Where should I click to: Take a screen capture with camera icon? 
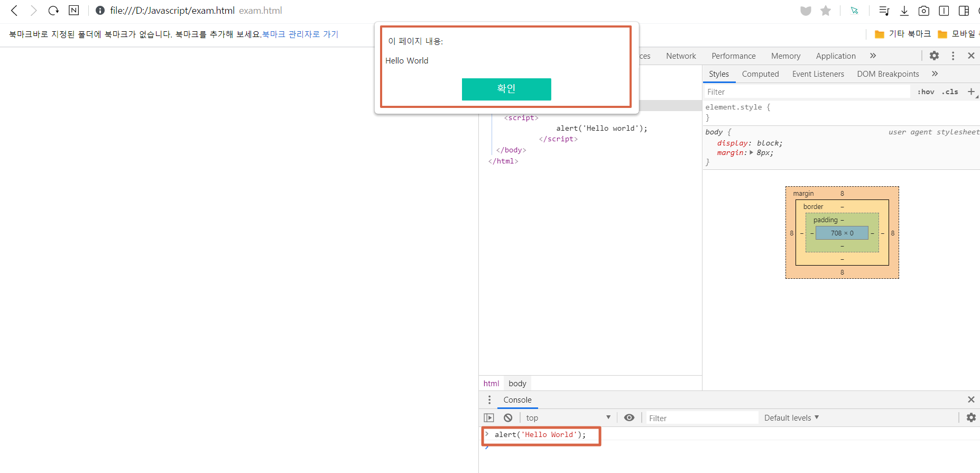pyautogui.click(x=924, y=11)
